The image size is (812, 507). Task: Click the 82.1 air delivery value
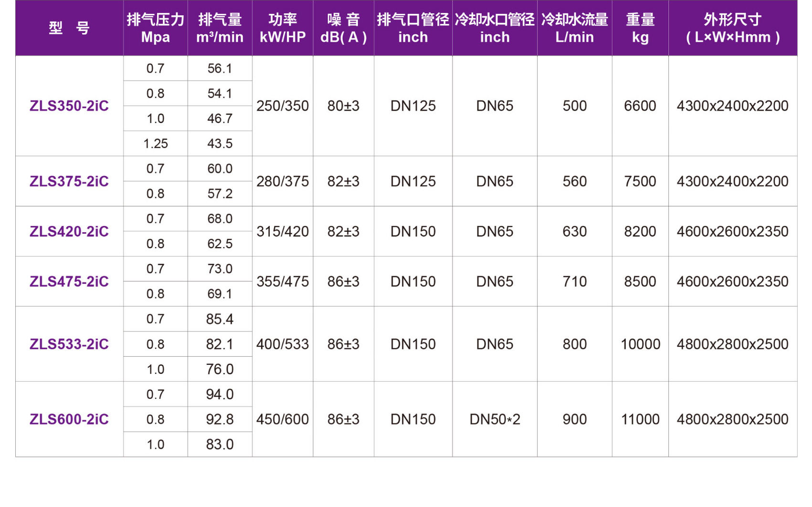[220, 344]
